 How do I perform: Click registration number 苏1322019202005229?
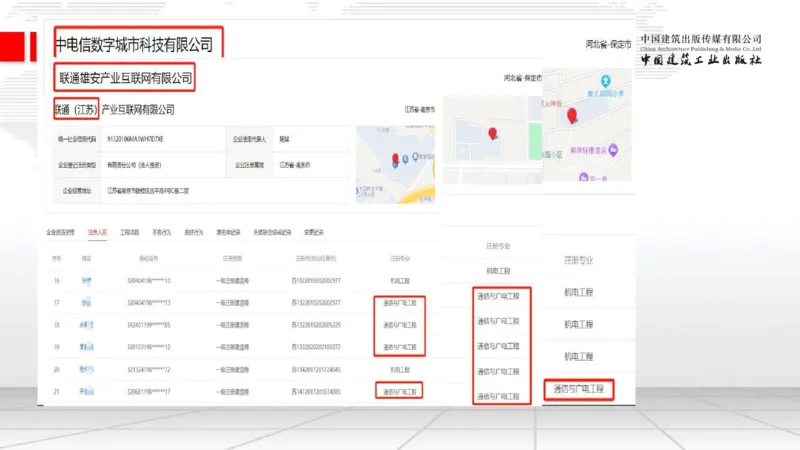click(x=316, y=324)
